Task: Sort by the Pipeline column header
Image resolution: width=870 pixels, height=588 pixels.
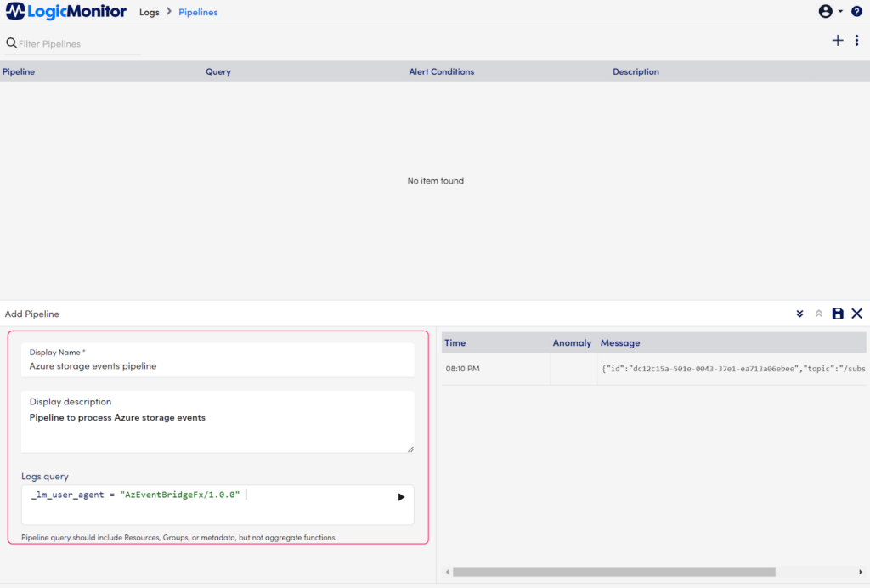Action: pyautogui.click(x=19, y=71)
